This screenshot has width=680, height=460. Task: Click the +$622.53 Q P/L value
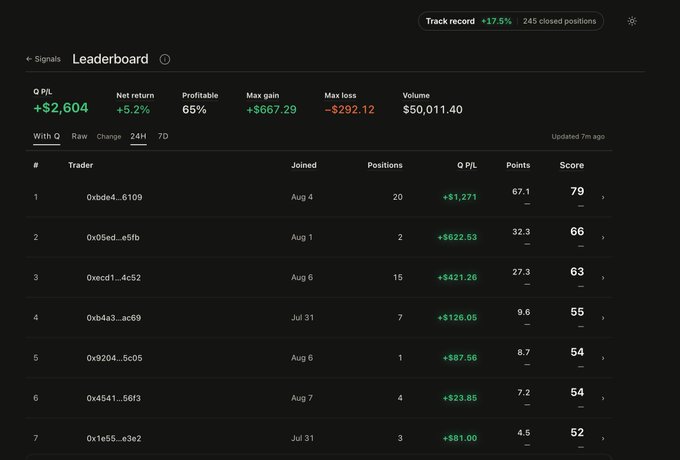(x=457, y=237)
